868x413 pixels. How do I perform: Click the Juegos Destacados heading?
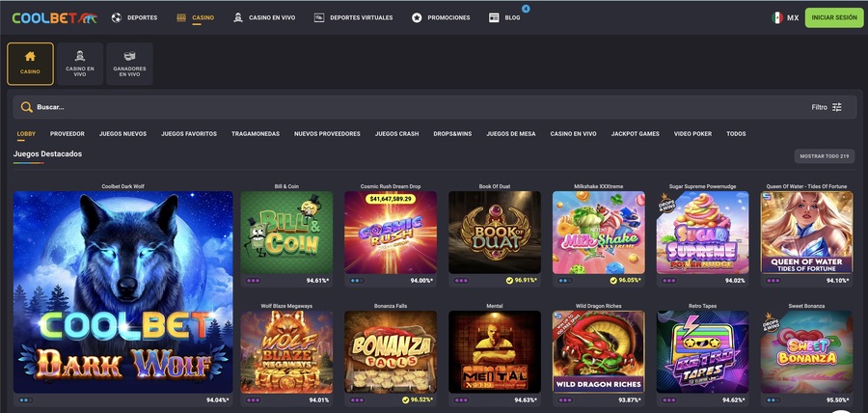(47, 153)
